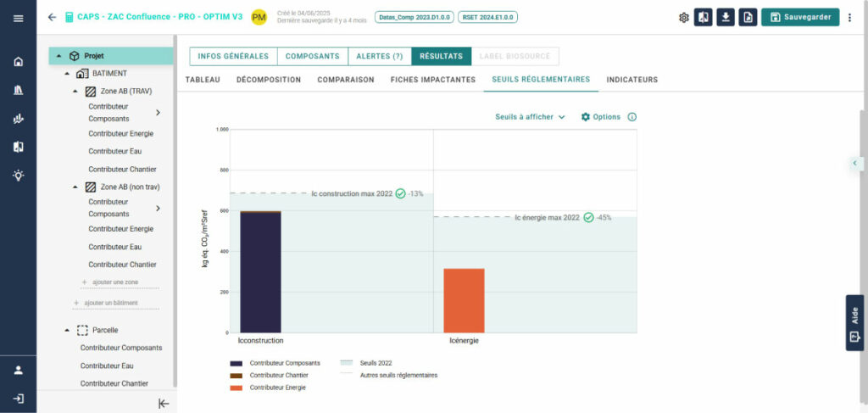
Task: Click the download icon in the top toolbar
Action: point(725,18)
